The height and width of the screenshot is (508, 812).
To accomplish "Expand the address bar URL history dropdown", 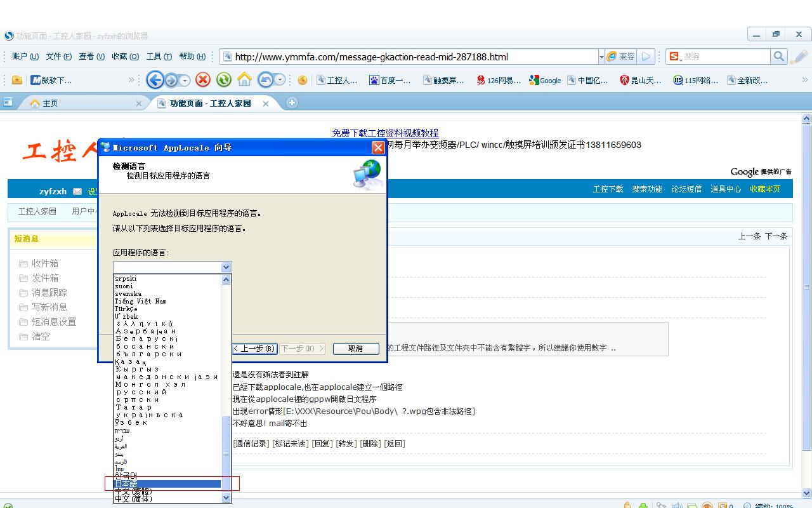I will tap(601, 57).
